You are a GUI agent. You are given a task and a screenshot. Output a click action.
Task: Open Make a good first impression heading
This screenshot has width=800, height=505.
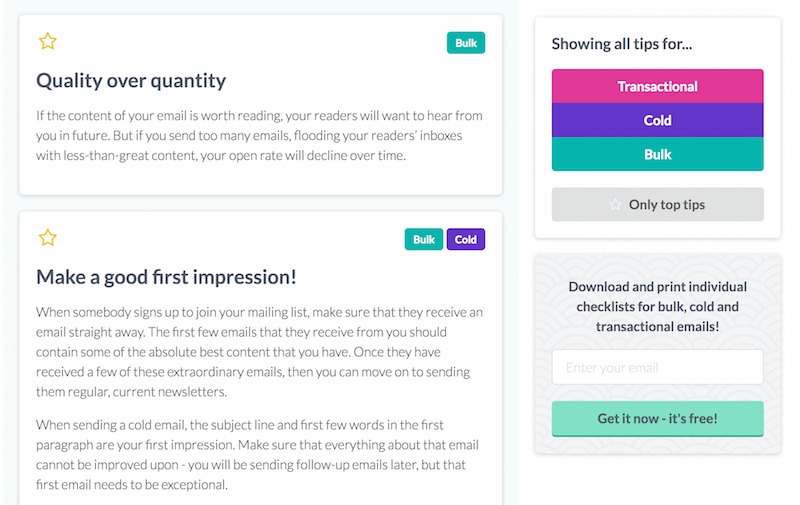tap(166, 277)
